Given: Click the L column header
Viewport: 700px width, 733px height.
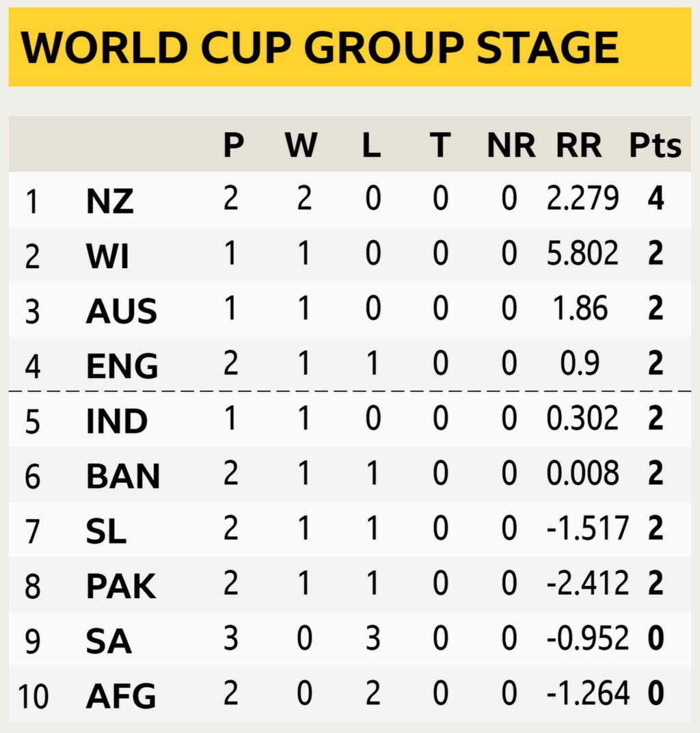Looking at the screenshot, I should (371, 146).
